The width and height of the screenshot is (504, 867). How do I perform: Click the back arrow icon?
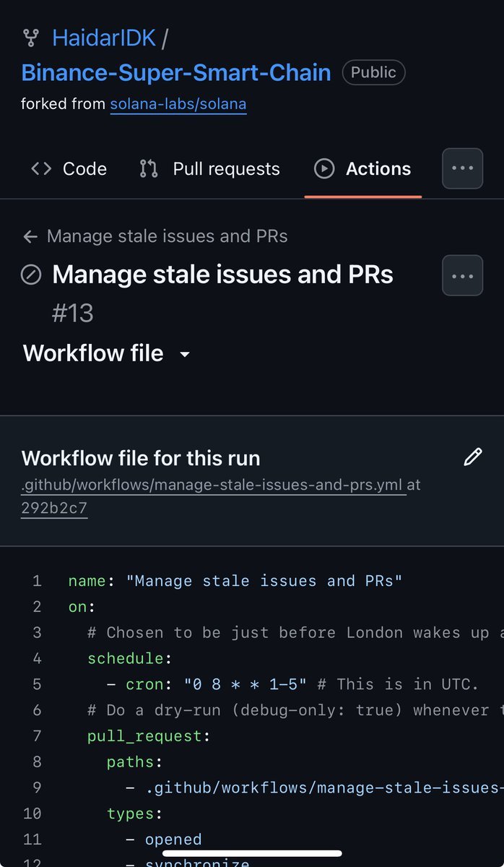pyautogui.click(x=30, y=236)
